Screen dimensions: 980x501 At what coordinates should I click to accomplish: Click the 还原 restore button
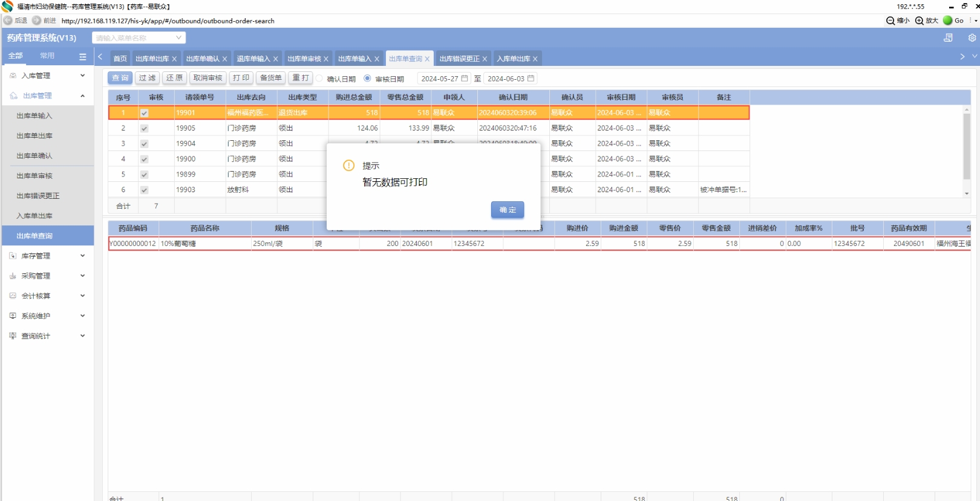click(x=174, y=78)
